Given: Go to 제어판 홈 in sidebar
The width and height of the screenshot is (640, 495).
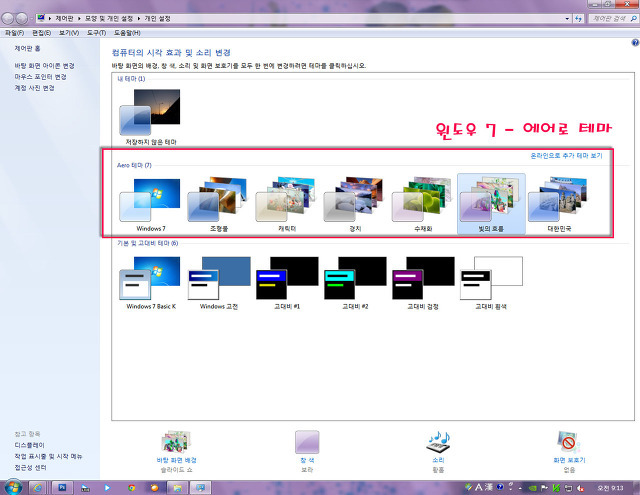Looking at the screenshot, I should (x=27, y=49).
